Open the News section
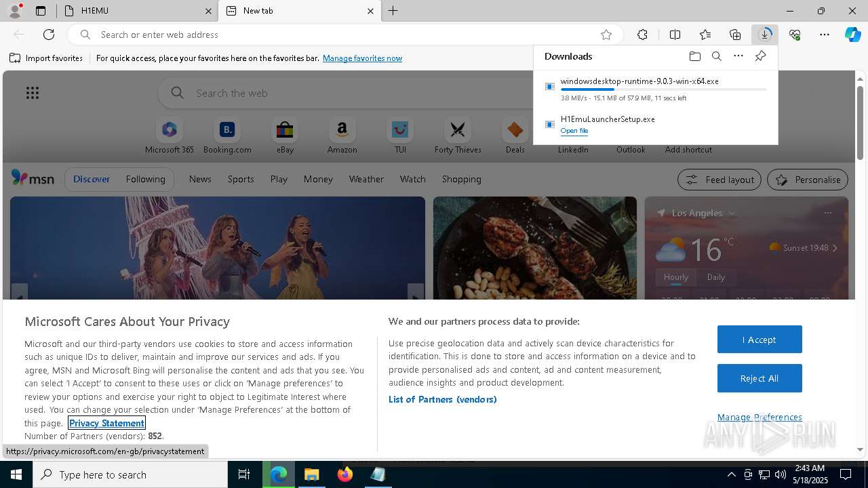 pyautogui.click(x=200, y=179)
